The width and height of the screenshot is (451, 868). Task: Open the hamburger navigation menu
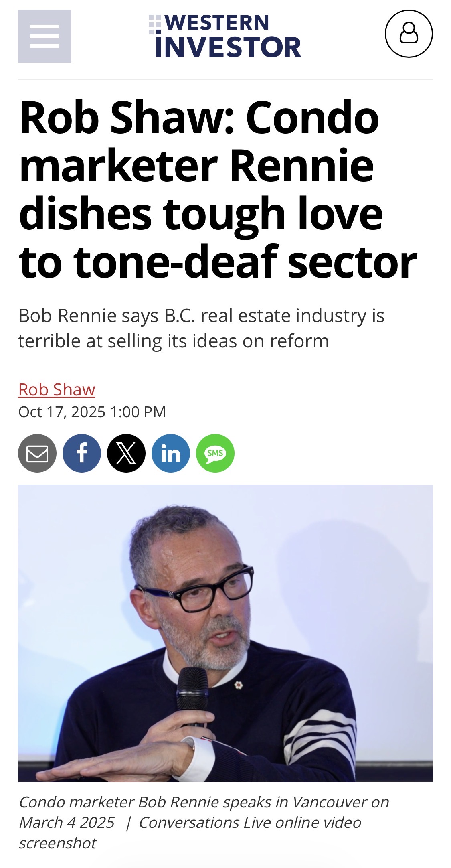tap(44, 36)
